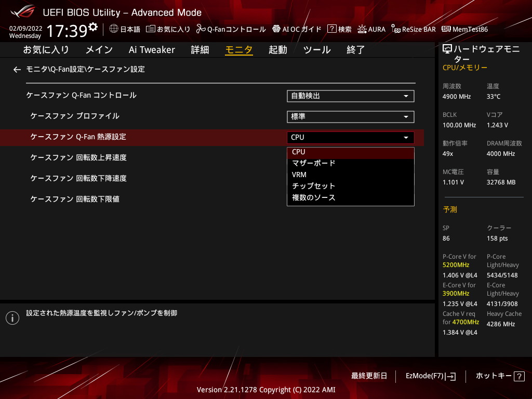Switch to the メイン tab
The height and width of the screenshot is (399, 532).
coord(99,50)
